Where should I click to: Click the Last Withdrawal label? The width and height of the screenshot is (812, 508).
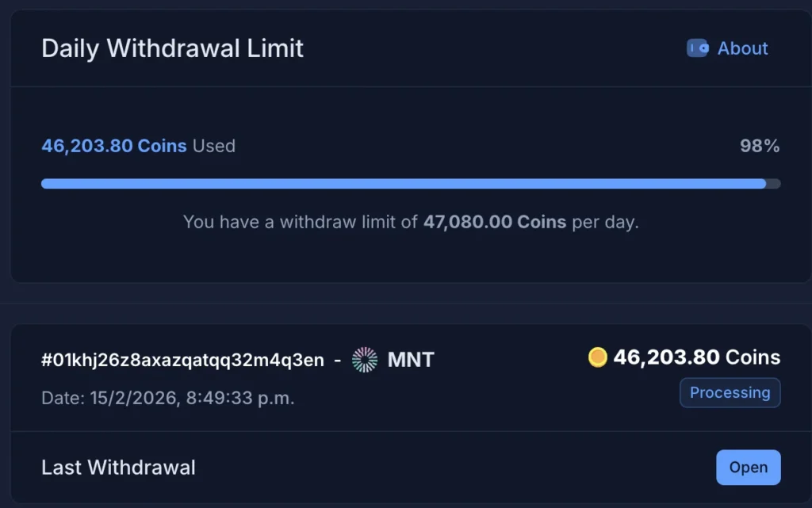click(118, 468)
